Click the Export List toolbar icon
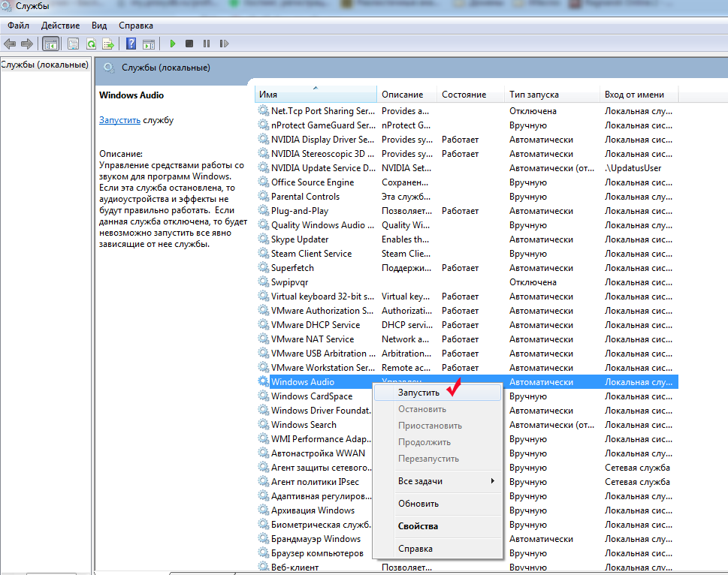 (x=108, y=44)
